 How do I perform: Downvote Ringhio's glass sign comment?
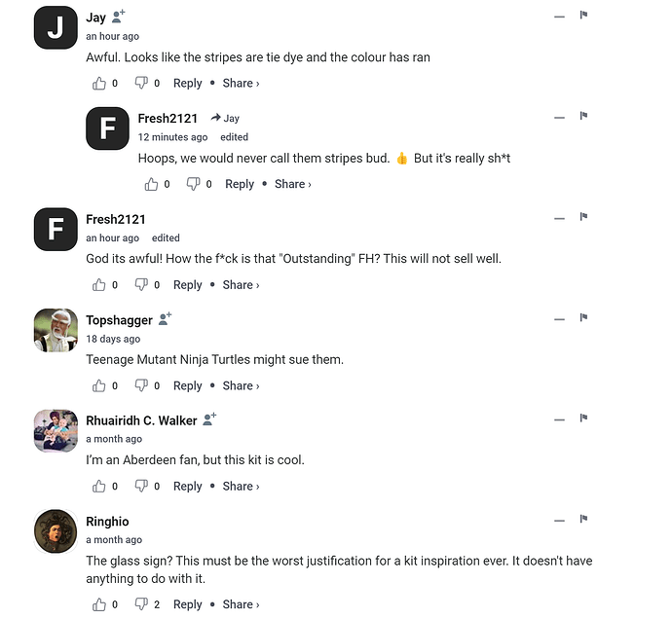pyautogui.click(x=141, y=604)
